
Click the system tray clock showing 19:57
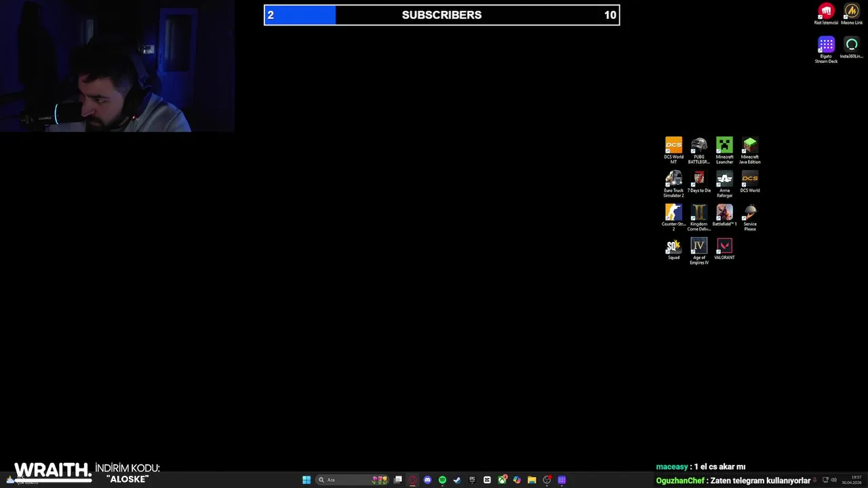point(852,480)
